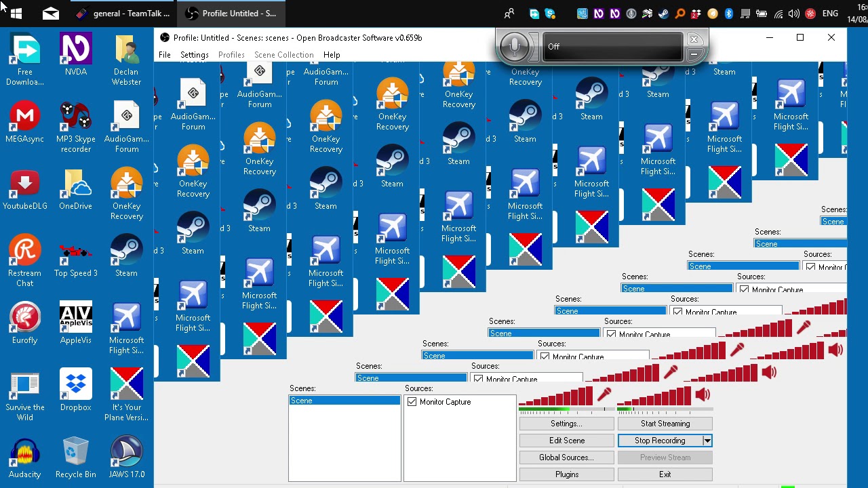868x488 pixels.
Task: Open Global Sources...
Action: (x=567, y=457)
